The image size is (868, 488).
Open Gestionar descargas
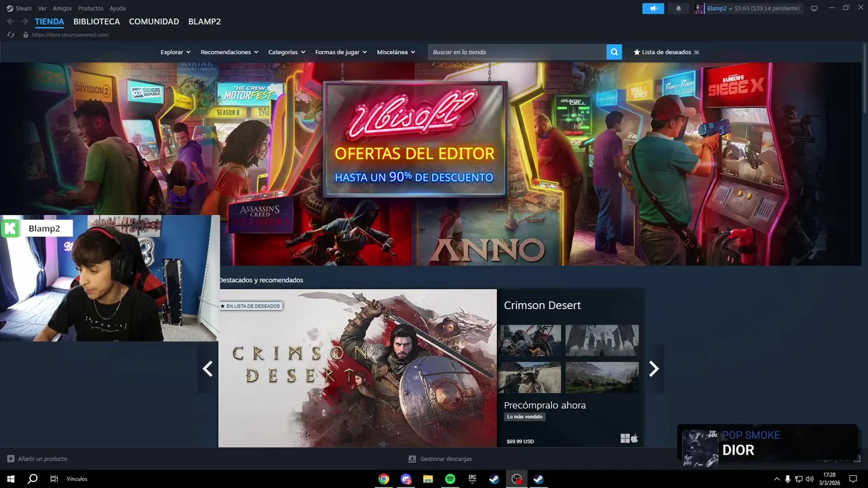(446, 459)
